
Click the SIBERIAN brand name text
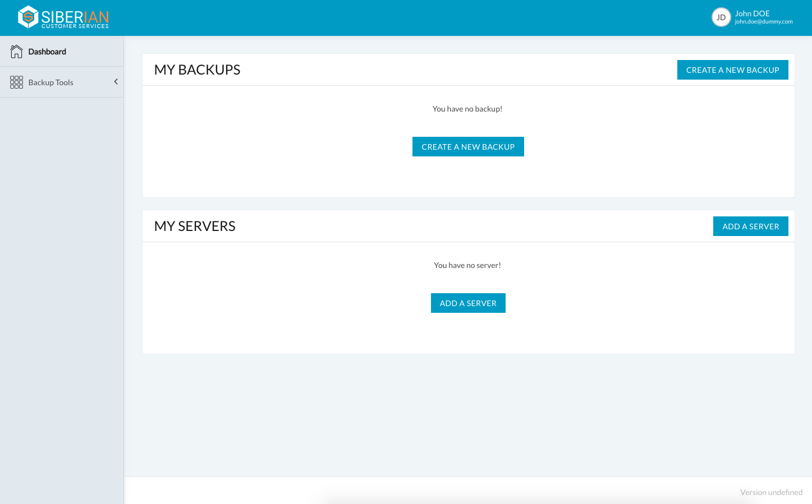click(x=75, y=16)
